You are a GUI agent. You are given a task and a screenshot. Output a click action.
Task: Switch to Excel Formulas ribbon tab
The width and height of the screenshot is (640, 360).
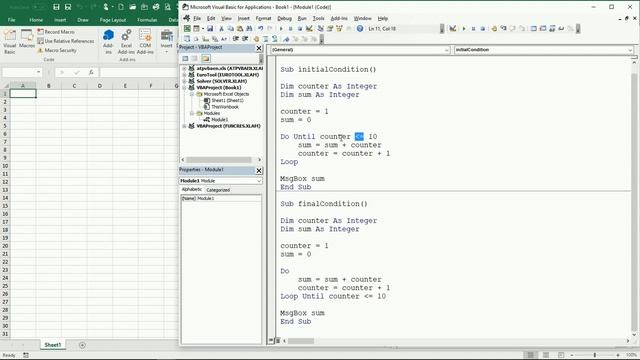[147, 20]
